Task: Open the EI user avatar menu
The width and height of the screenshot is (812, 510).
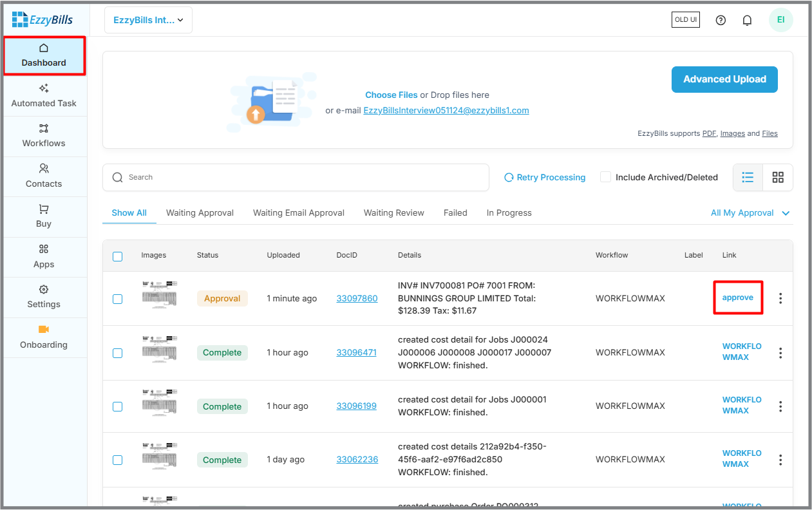Action: click(780, 20)
